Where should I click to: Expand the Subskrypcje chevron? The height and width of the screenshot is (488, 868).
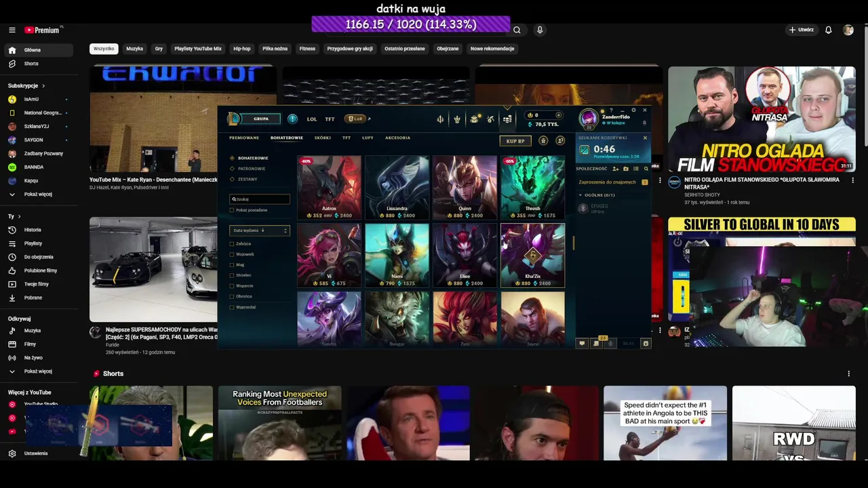tap(43, 86)
